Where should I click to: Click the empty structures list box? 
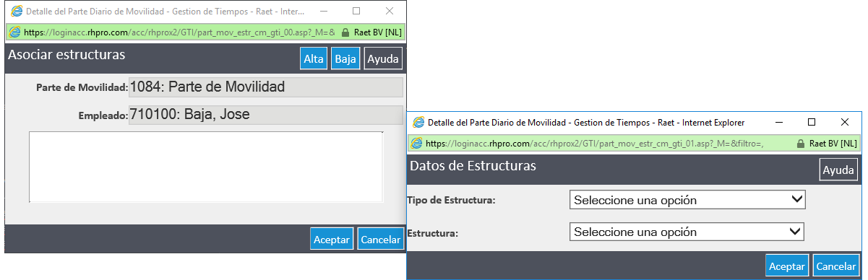(206, 167)
